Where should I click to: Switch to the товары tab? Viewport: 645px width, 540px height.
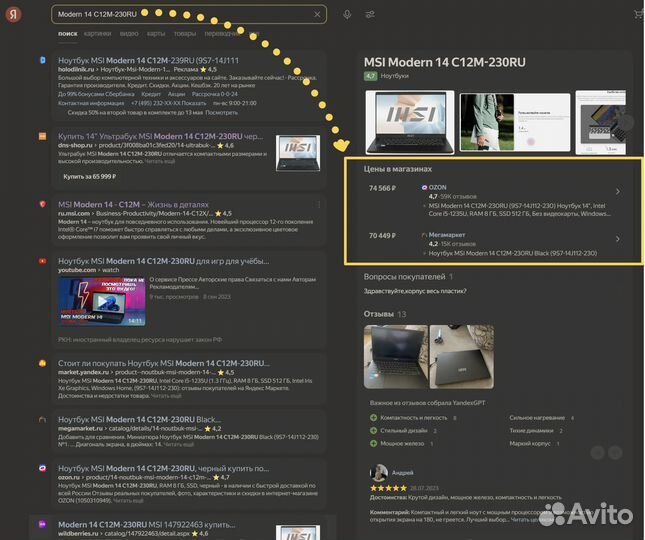click(185, 34)
